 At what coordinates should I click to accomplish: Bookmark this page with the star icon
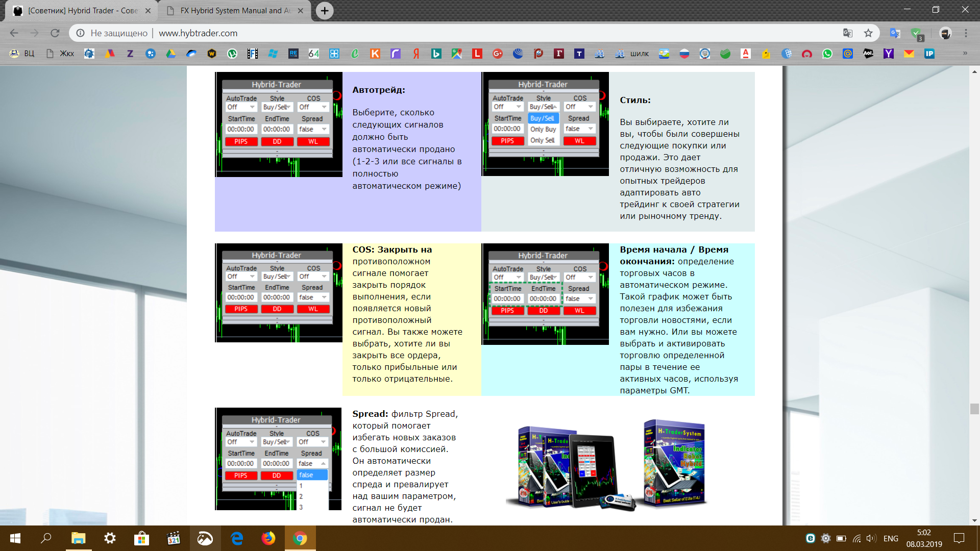[x=868, y=33]
